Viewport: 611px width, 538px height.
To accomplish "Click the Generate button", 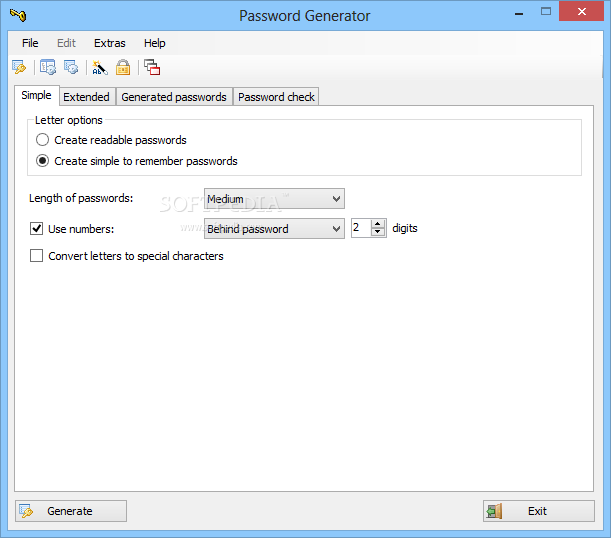I will [71, 511].
